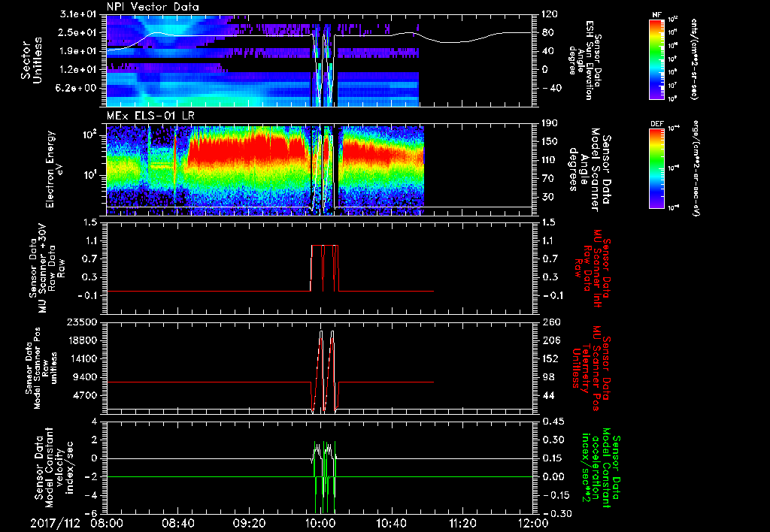Select the Model Scanner Pos Raw unitless title
The image size is (770, 532).
point(42,368)
